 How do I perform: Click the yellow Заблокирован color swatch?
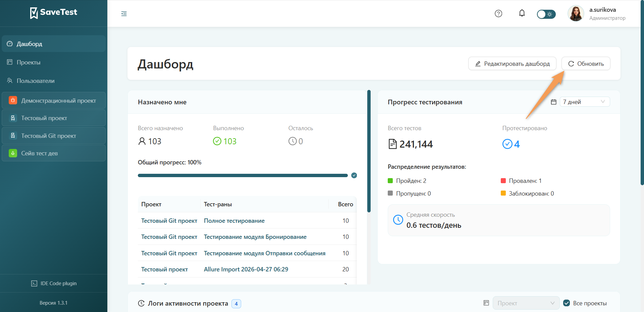coord(503,193)
